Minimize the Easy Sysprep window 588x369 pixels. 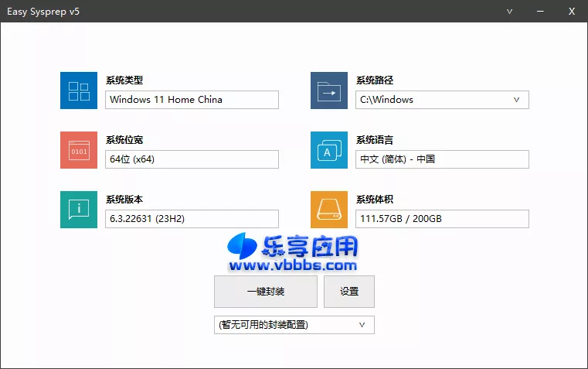point(540,12)
